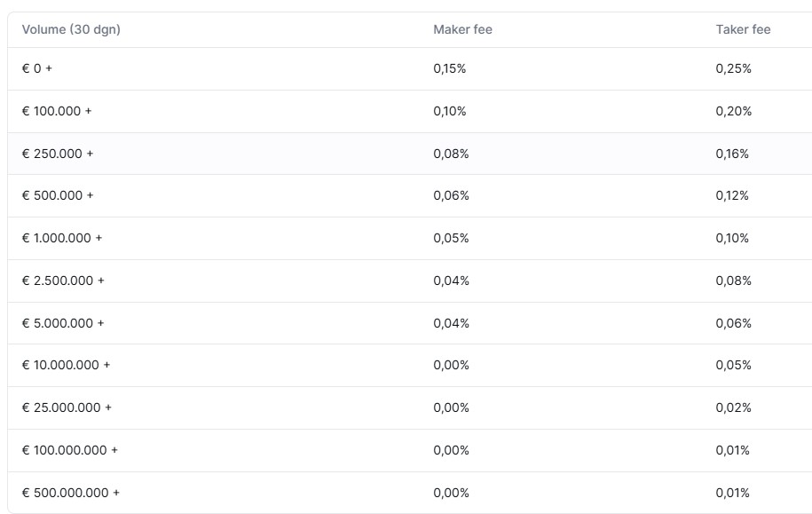Image resolution: width=812 pixels, height=514 pixels.
Task: Select the 0,05% maker fee cell
Action: pyautogui.click(x=451, y=238)
